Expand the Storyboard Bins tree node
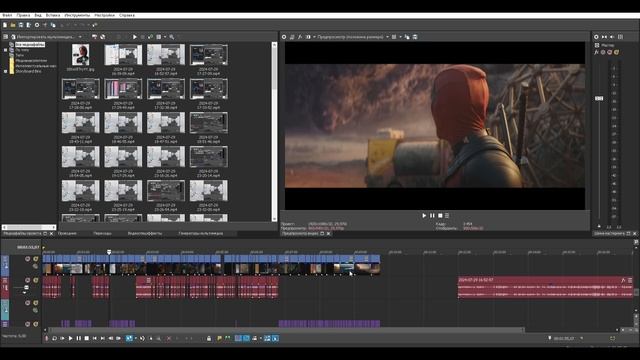The image size is (640, 360). 5,71
